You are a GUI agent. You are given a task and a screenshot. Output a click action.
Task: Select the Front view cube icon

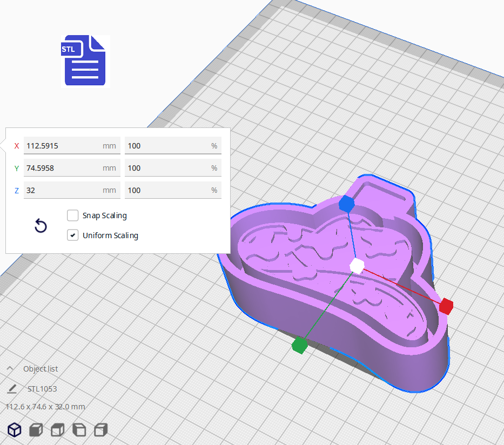tap(36, 430)
